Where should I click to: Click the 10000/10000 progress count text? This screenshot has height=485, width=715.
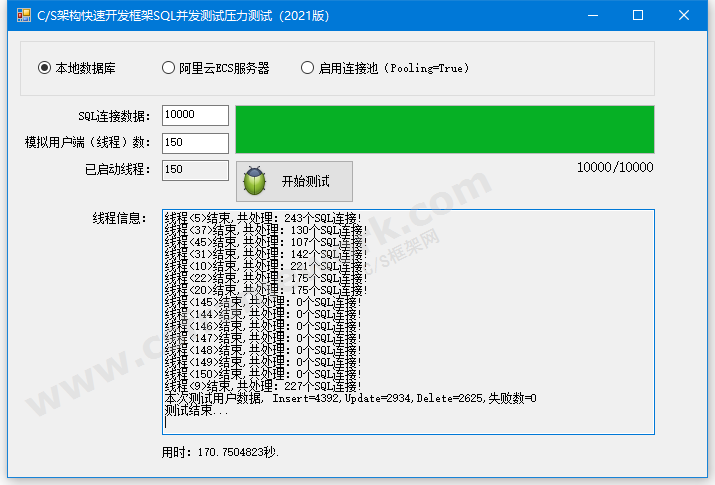tap(615, 167)
